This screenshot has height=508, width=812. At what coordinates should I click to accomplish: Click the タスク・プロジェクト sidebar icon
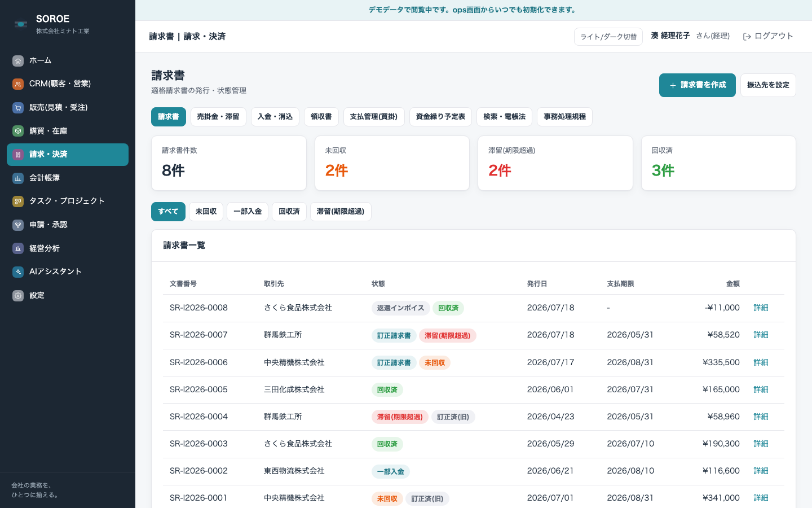[18, 202]
